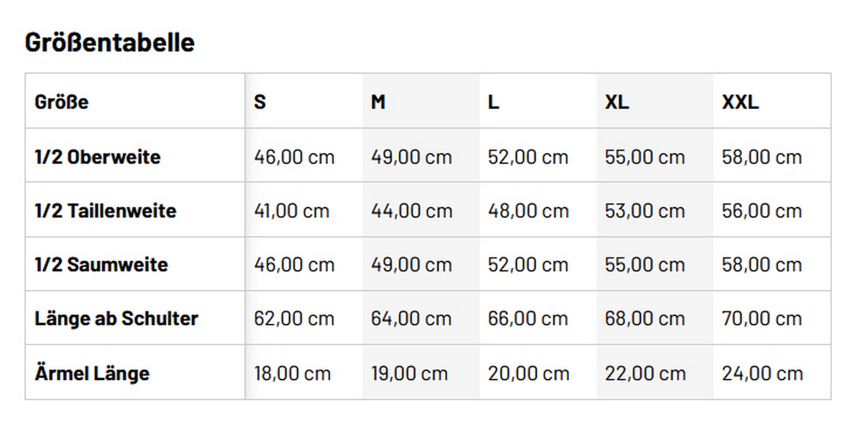
Task: Click the Ärmel Länge row label
Action: point(92,373)
